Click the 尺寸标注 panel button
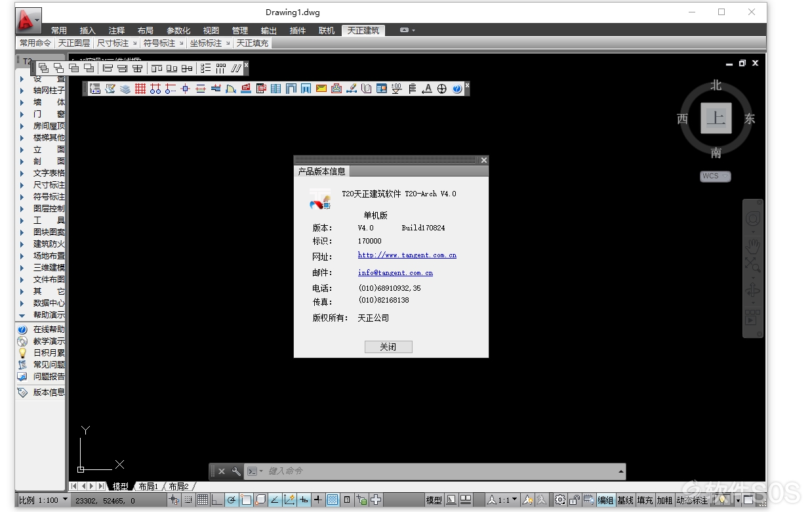The height and width of the screenshot is (512, 812). click(117, 43)
